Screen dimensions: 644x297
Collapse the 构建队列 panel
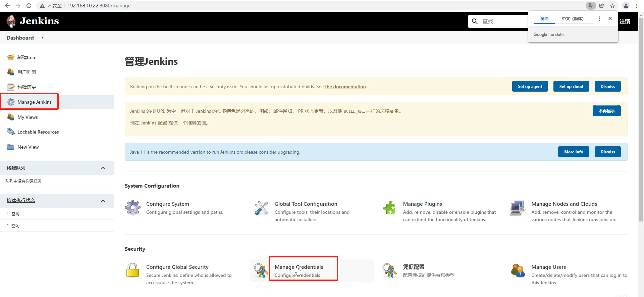pyautogui.click(x=103, y=168)
